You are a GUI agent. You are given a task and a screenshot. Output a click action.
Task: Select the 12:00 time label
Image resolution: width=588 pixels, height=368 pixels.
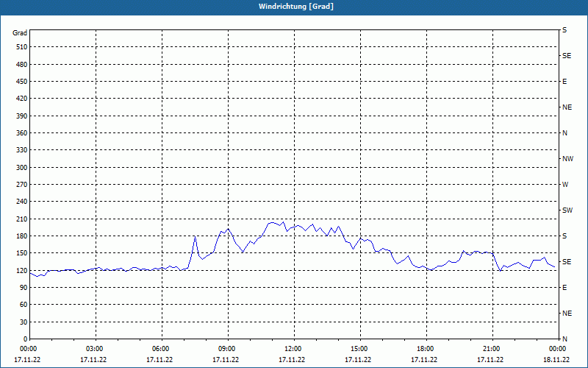pyautogui.click(x=293, y=349)
